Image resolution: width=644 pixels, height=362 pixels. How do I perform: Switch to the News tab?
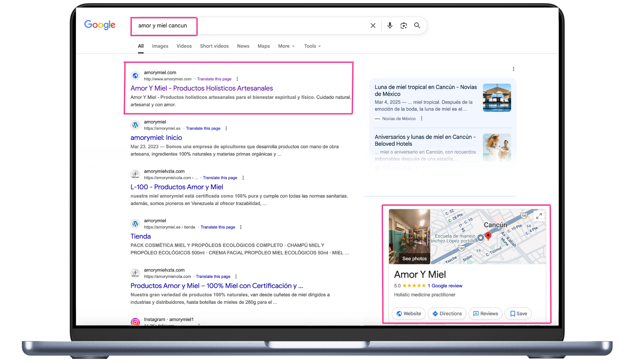coord(243,46)
